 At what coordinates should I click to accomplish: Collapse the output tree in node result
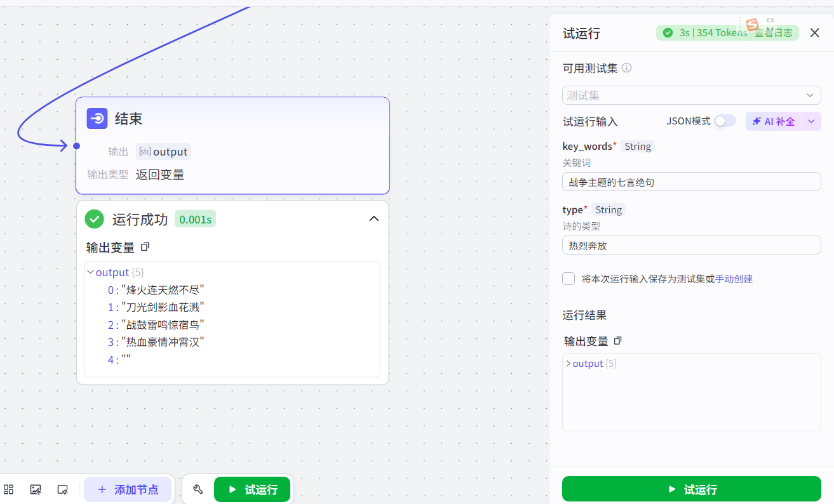pos(90,272)
